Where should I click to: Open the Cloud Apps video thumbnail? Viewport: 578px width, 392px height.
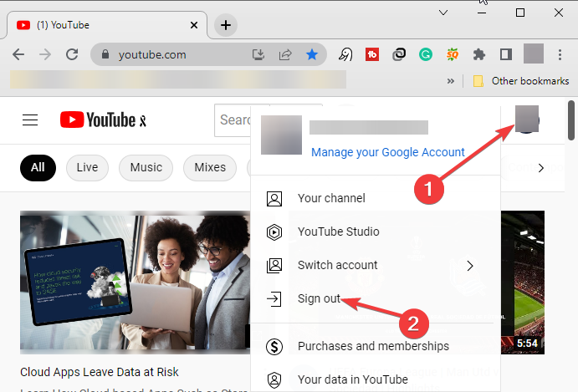135,282
